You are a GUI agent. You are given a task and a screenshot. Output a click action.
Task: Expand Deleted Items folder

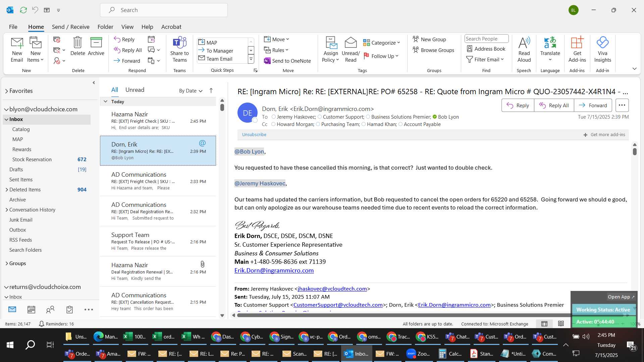click(x=7, y=190)
